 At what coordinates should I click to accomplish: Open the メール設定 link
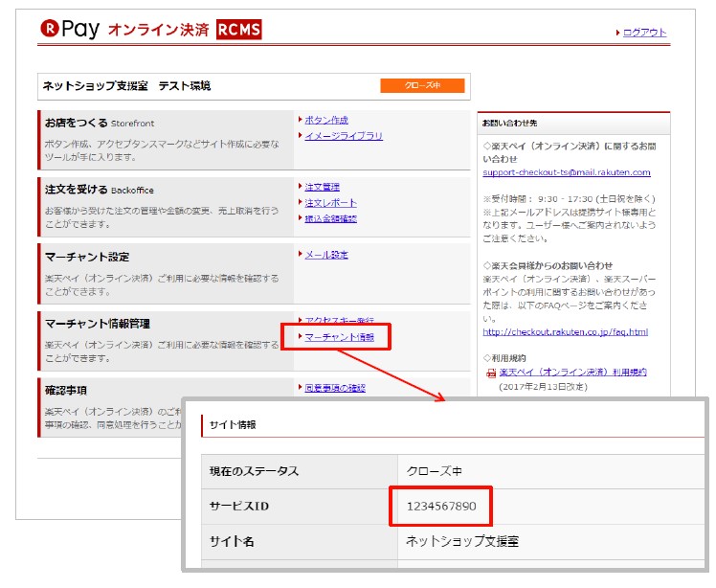click(326, 255)
